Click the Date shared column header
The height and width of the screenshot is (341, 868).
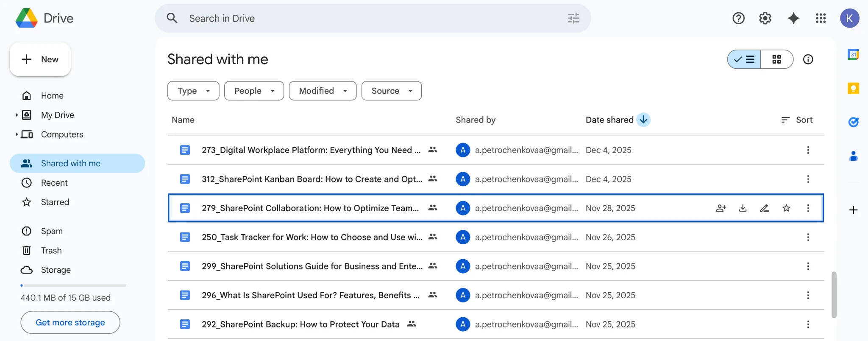[609, 120]
